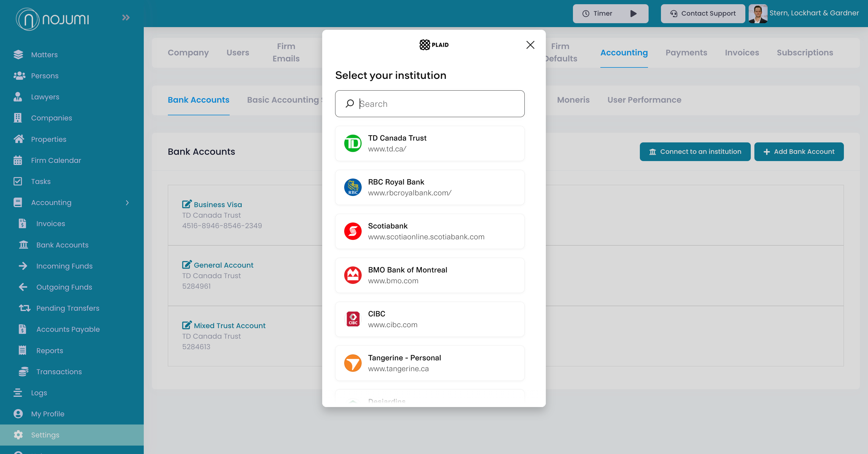Collapse sidebar with double chevron
This screenshot has width=868, height=454.
pyautogui.click(x=126, y=17)
